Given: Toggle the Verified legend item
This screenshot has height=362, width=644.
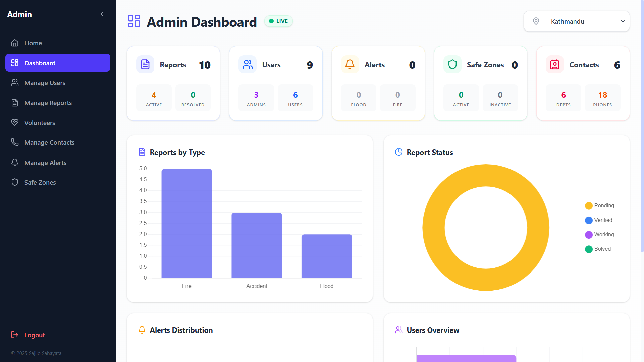Looking at the screenshot, I should [x=599, y=220].
